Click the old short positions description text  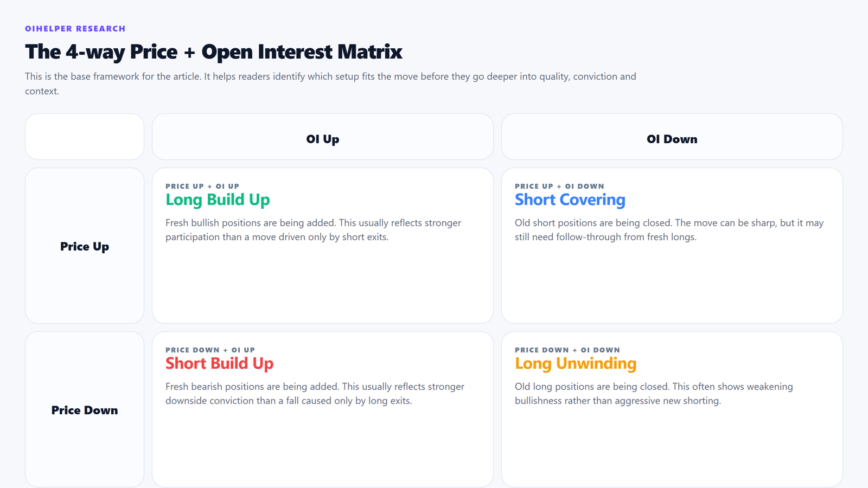pos(669,230)
